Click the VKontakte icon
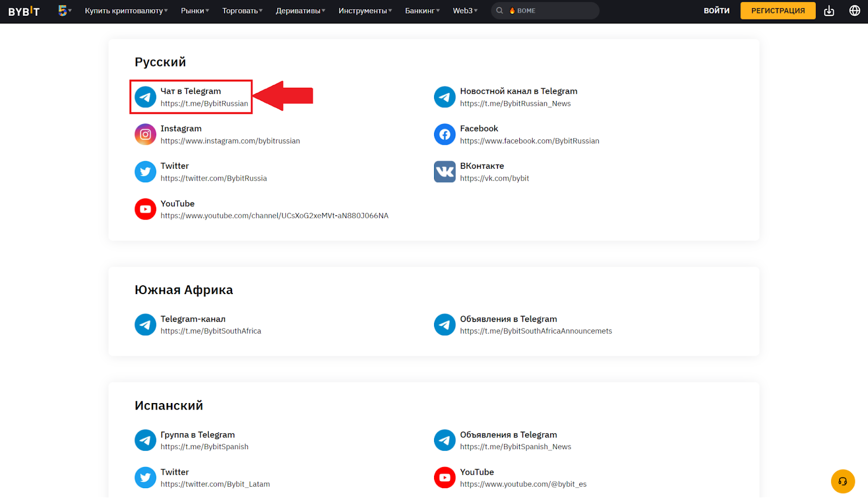Image resolution: width=868 pixels, height=498 pixels. coord(445,172)
